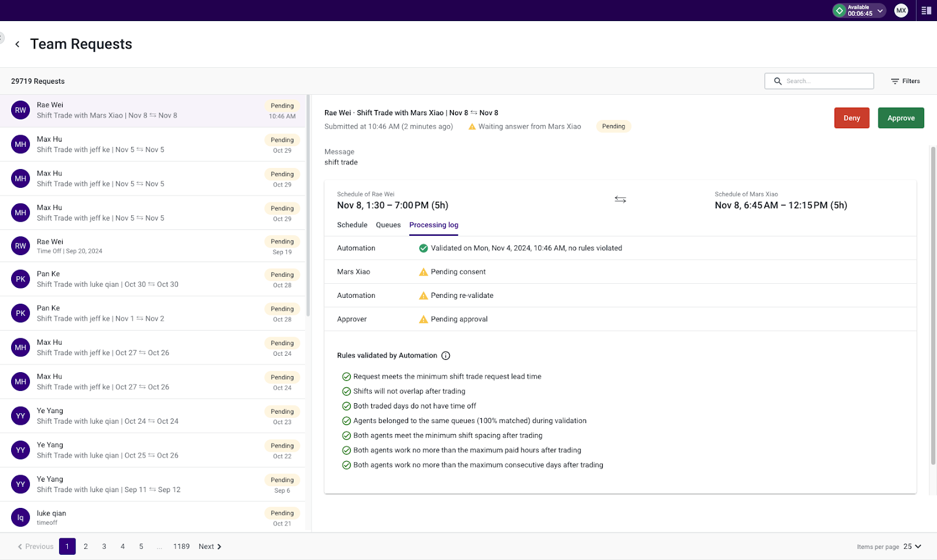
Task: Deny the Rae Wei shift trade
Action: (x=851, y=118)
